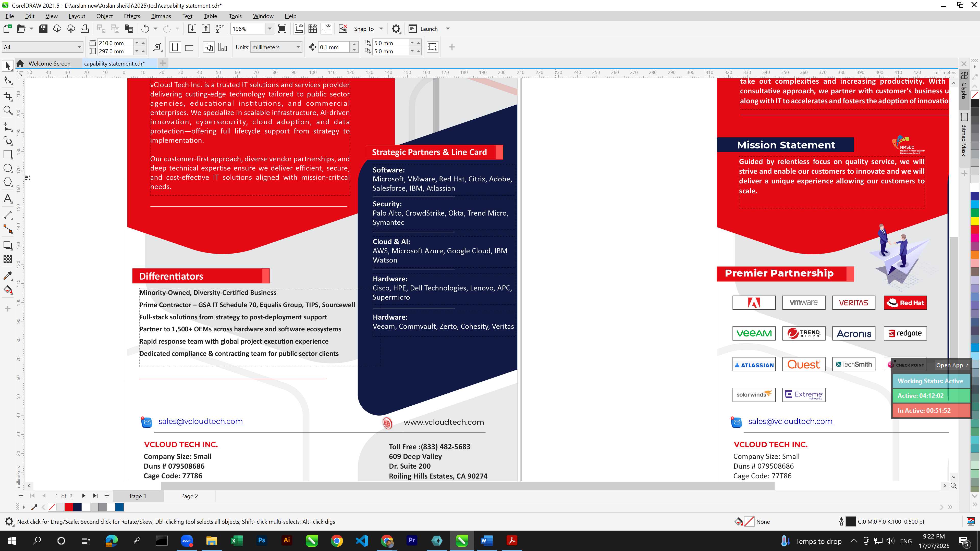This screenshot has width=980, height=551.
Task: Expand the Open file dropdown arrow
Action: 31,29
